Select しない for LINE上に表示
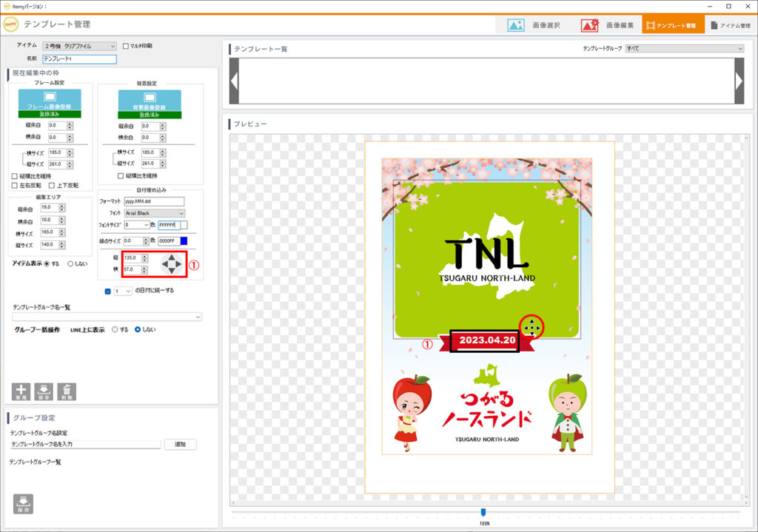The height and width of the screenshot is (532, 758). pos(138,329)
